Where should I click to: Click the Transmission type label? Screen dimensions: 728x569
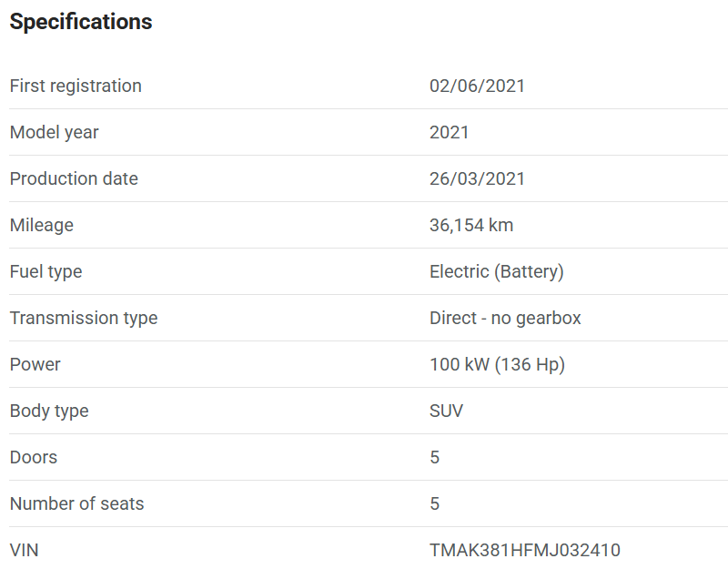[x=83, y=318]
